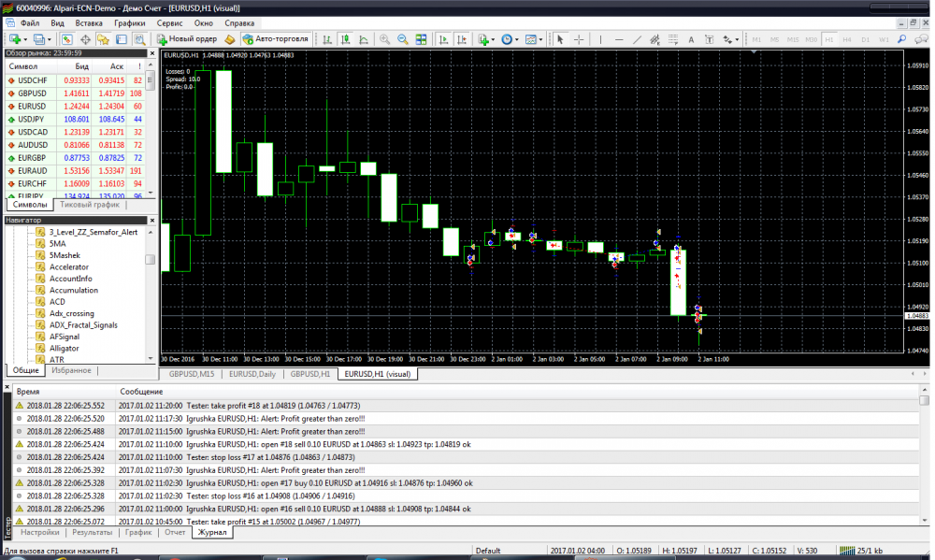Screen dimensions: 935x560
Task: Open the EURUSD,Daily chart tab
Action: tap(252, 374)
